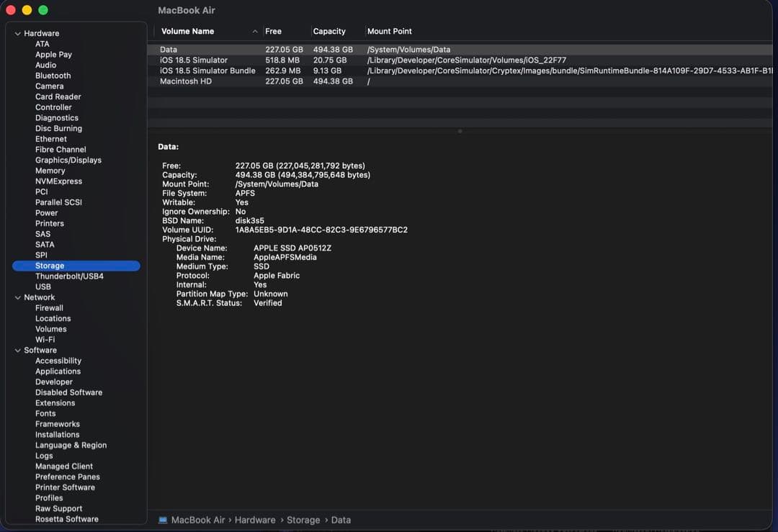Click Hardware in the bottom path bar
The image size is (778, 532).
coord(254,520)
